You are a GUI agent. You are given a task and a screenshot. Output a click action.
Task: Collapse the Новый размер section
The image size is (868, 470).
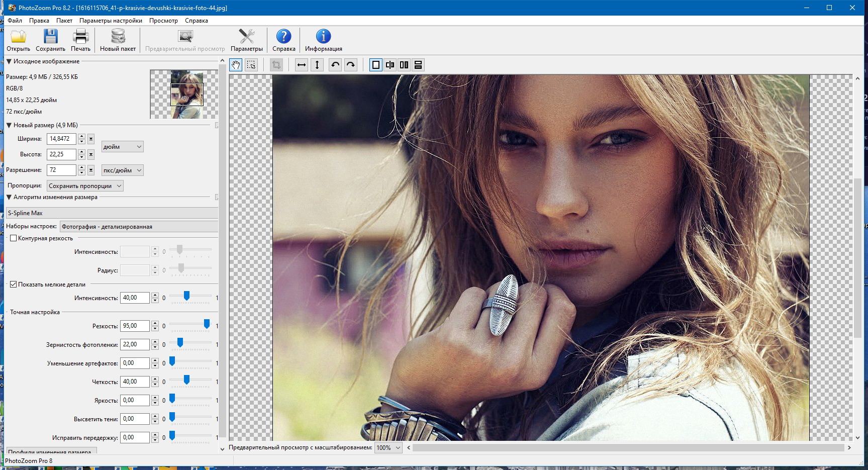pos(9,125)
